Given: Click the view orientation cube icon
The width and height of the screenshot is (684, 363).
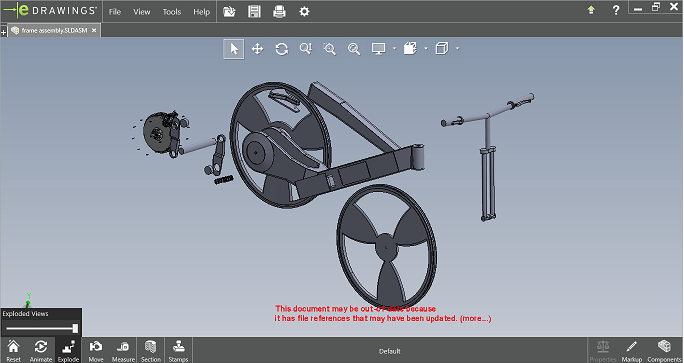Looking at the screenshot, I should coord(442,48).
